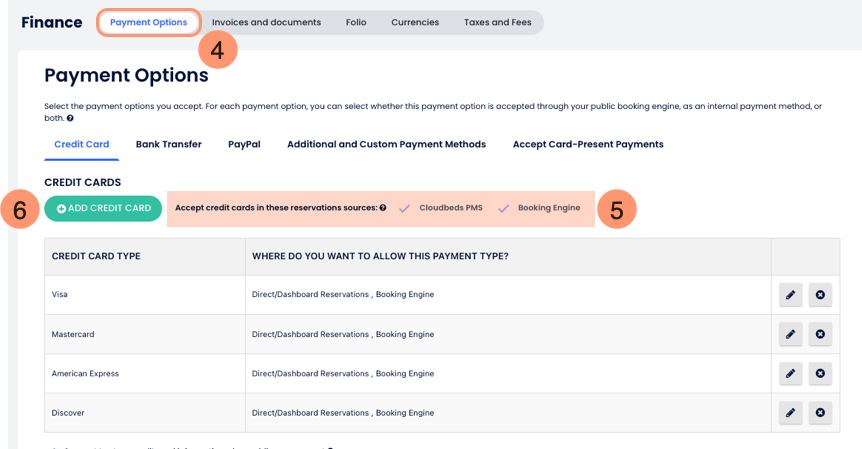This screenshot has width=862, height=449.
Task: Switch to Invoices and documents tab
Action: (266, 22)
